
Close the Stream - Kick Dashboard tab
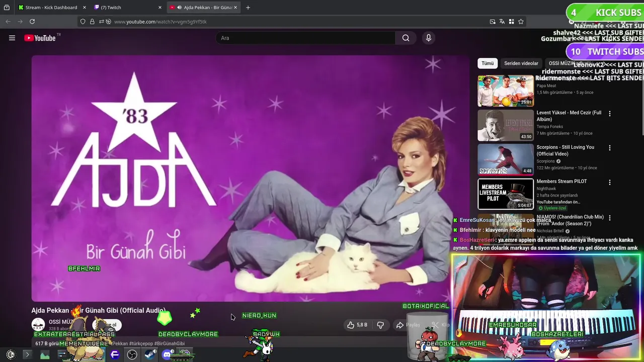84,8
